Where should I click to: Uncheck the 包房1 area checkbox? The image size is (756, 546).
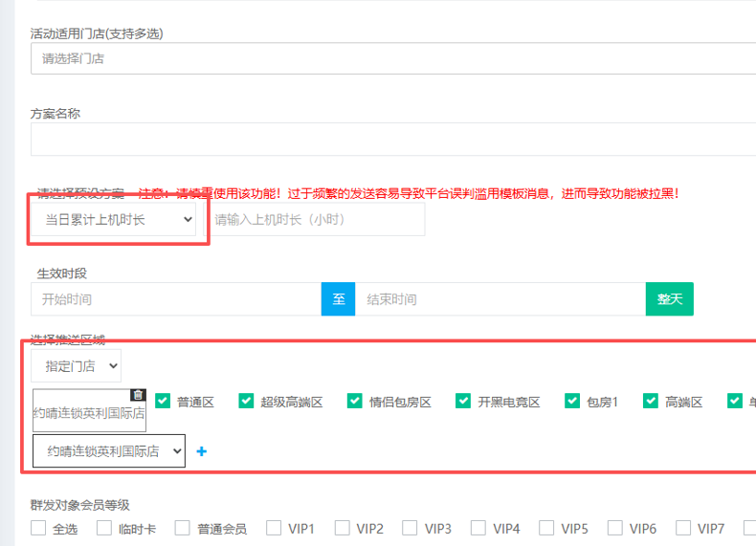pos(572,401)
